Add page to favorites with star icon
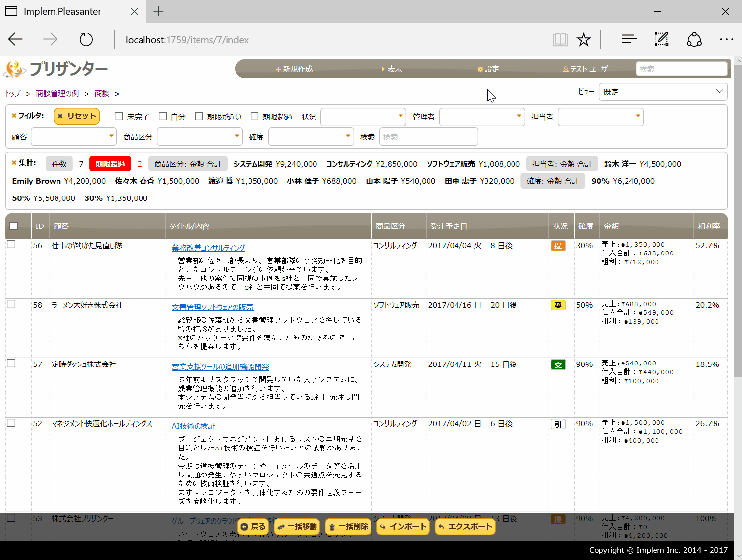The width and height of the screenshot is (742, 560). point(584,39)
